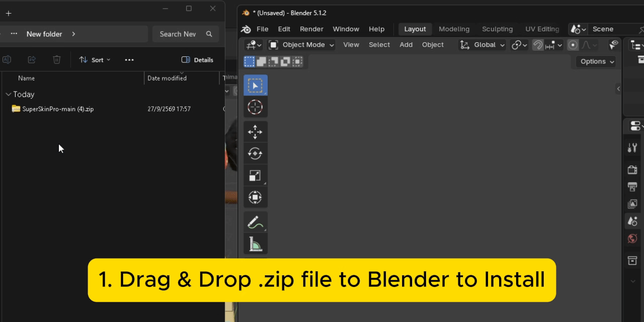The height and width of the screenshot is (322, 644).
Task: Collapse the Today group in File Explorer
Action: click(x=8, y=94)
